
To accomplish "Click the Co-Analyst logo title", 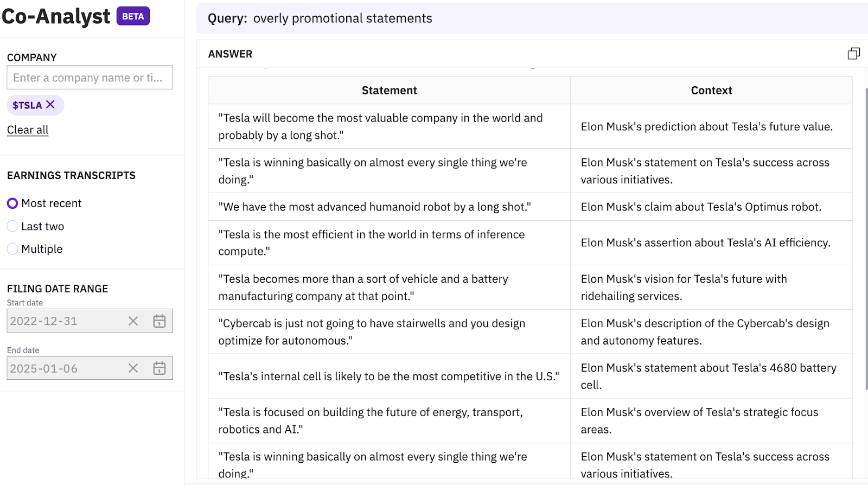I will [56, 16].
